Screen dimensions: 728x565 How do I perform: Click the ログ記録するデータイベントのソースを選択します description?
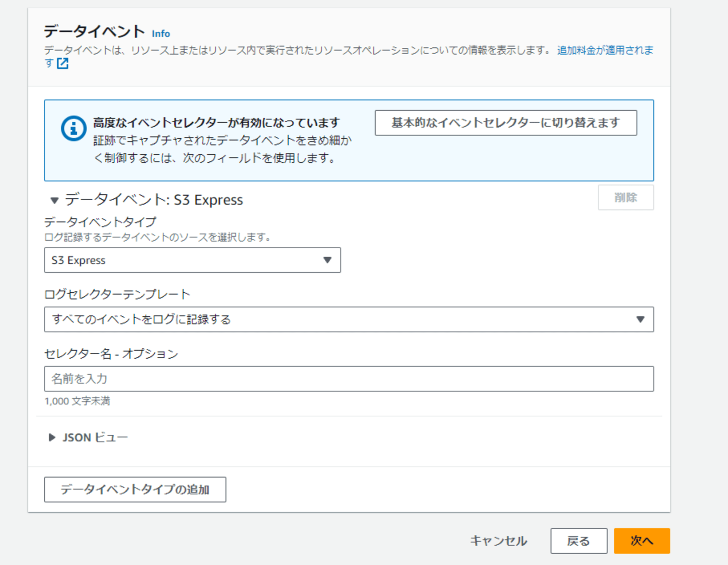click(x=158, y=237)
